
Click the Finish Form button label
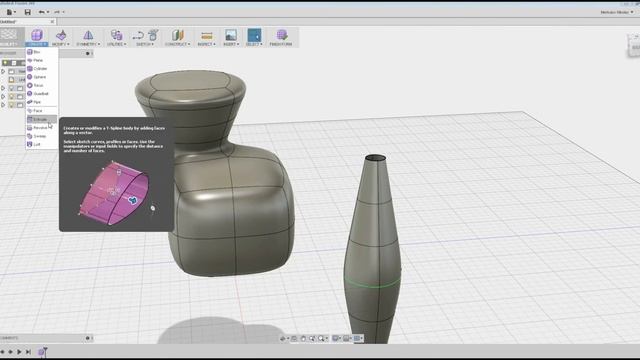pyautogui.click(x=281, y=44)
